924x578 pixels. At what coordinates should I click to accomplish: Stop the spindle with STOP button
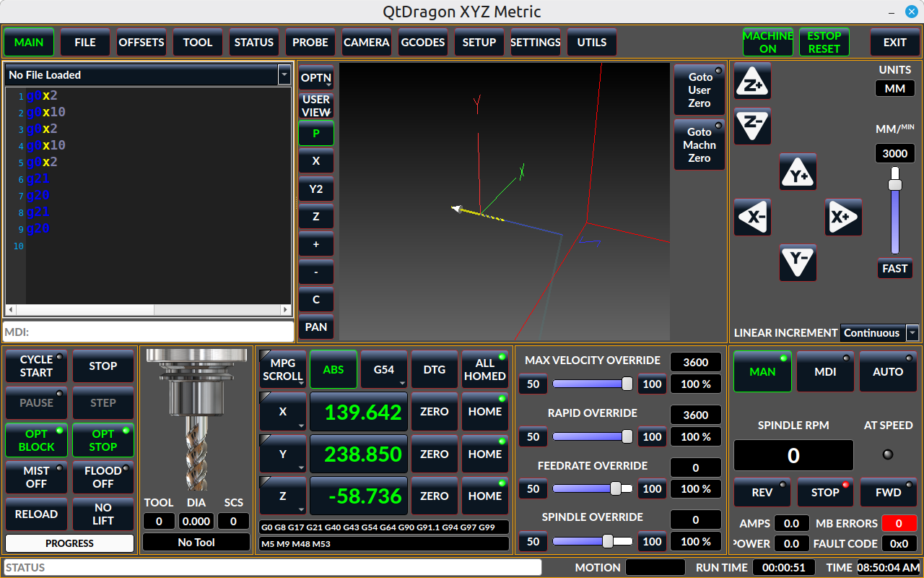(825, 492)
